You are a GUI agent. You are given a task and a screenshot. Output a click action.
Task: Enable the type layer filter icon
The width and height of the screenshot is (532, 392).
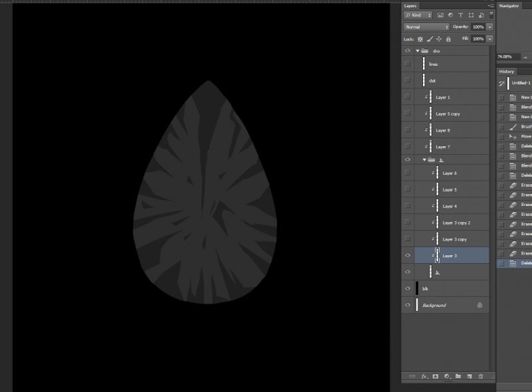pos(460,15)
